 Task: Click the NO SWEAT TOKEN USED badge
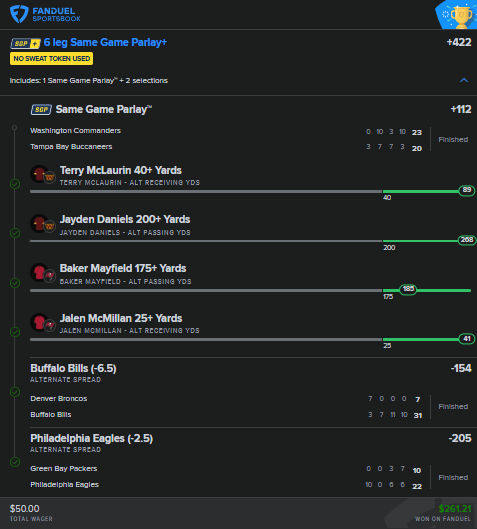point(51,59)
